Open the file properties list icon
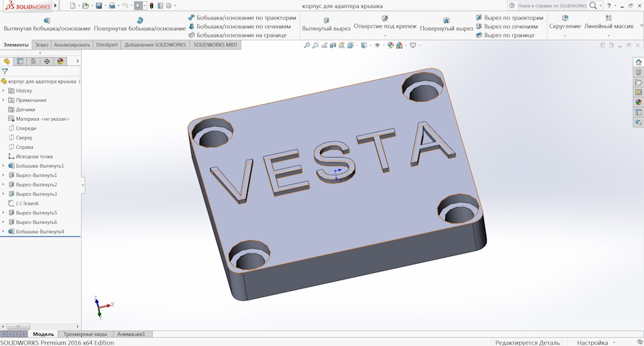The image size is (644, 346). click(x=160, y=6)
